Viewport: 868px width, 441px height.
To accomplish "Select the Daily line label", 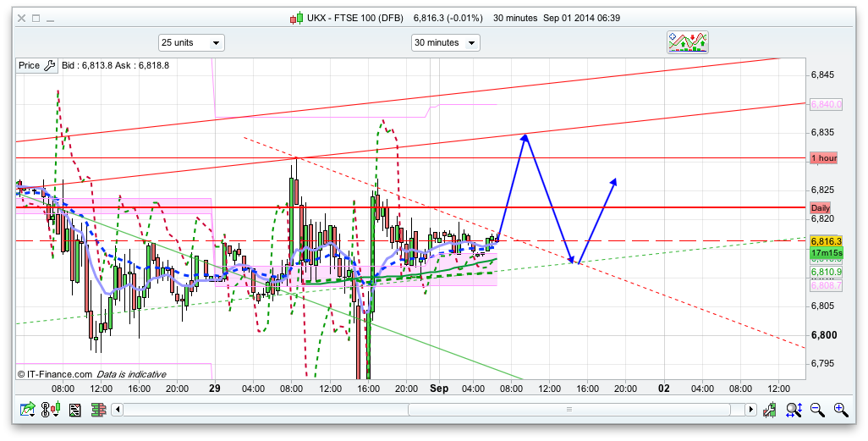I will pos(821,208).
